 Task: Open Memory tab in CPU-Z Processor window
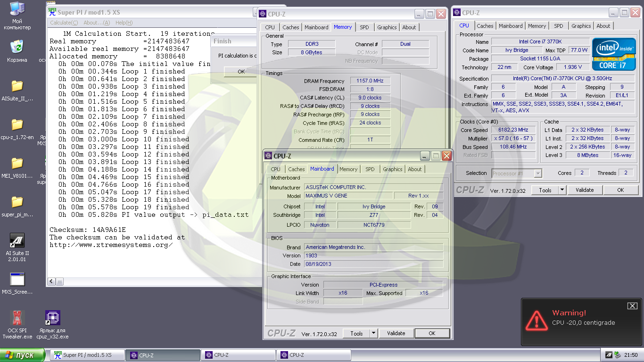537,26
